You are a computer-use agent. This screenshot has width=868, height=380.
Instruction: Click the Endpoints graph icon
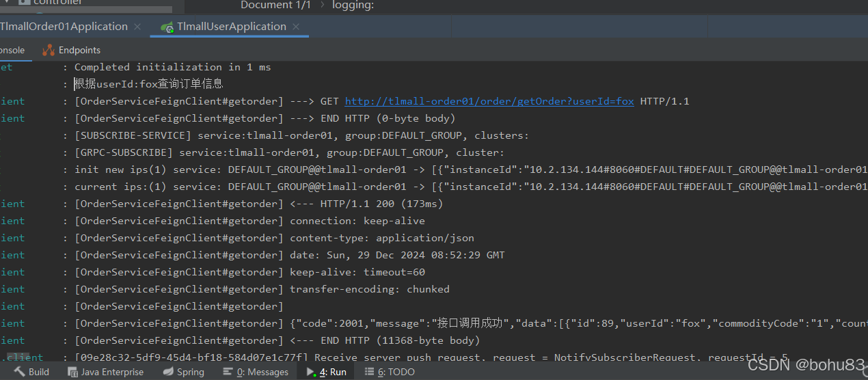tap(48, 50)
